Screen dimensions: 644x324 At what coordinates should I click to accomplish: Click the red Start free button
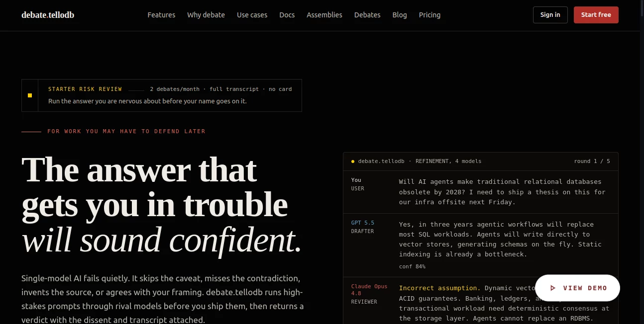click(596, 15)
